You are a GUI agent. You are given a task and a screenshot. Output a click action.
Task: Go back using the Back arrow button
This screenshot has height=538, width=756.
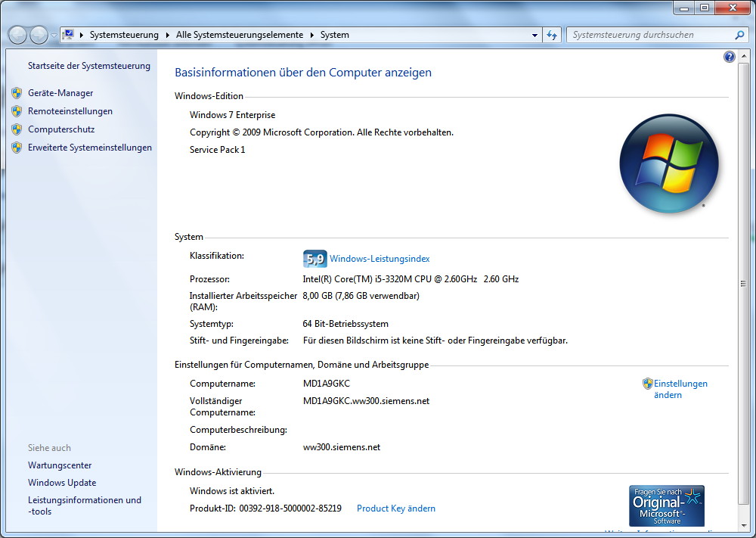pyautogui.click(x=17, y=35)
